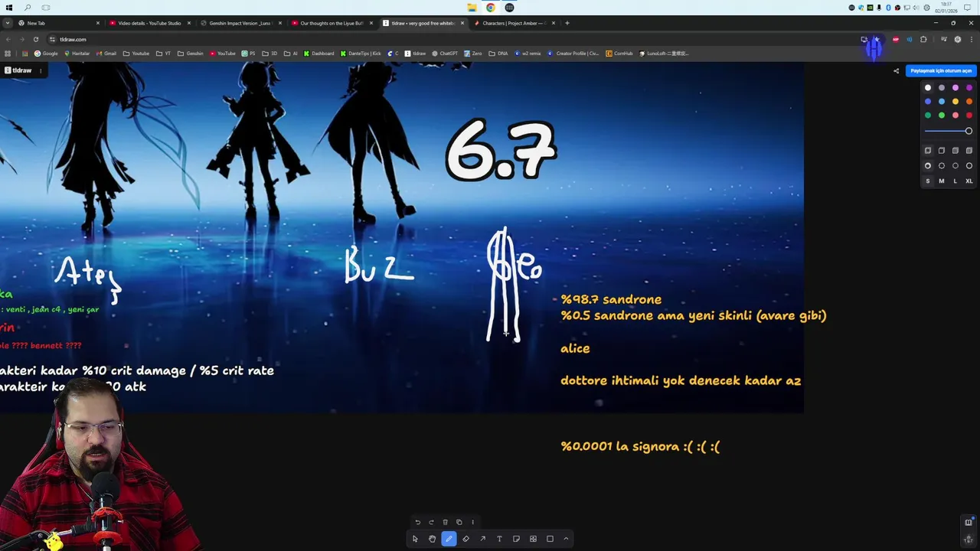Select the Text tool
The height and width of the screenshot is (551, 980).
pos(499,539)
